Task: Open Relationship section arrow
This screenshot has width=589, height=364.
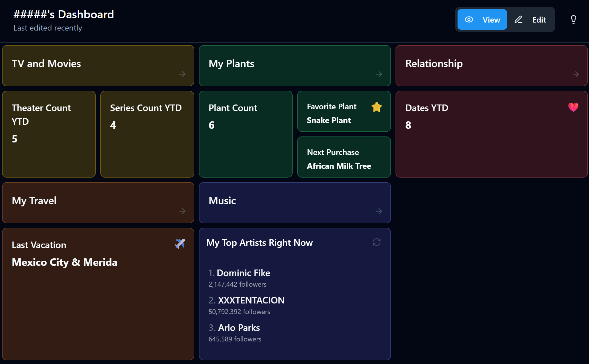Action: tap(576, 74)
